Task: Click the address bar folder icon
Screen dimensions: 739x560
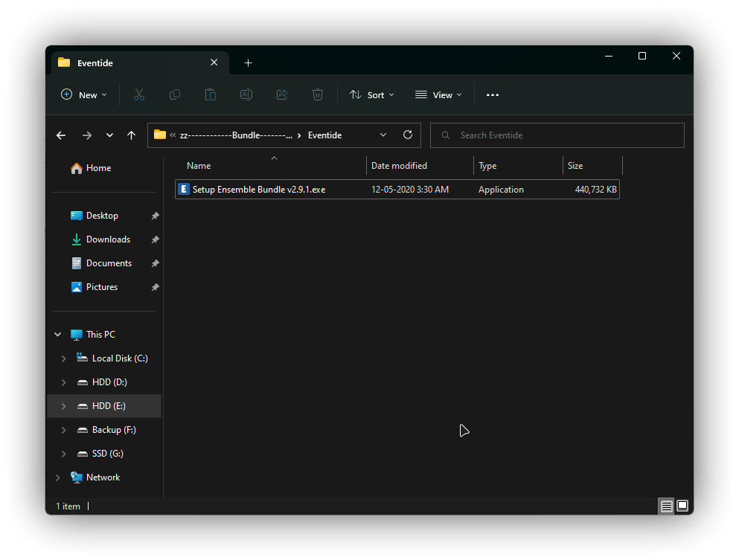Action: point(160,135)
